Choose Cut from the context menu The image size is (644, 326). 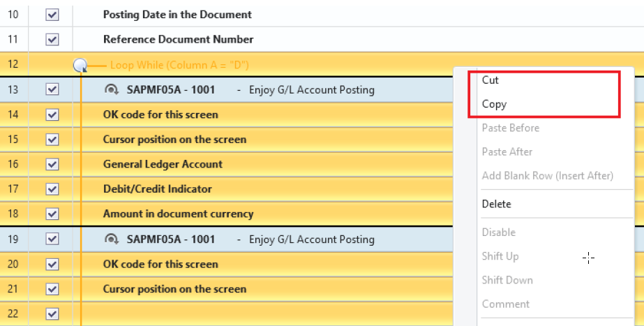[491, 80]
